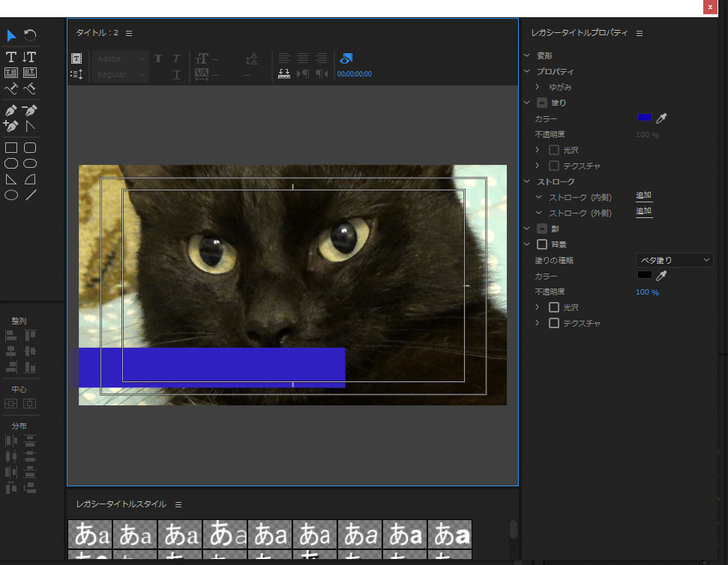Select the Rounded Rectangle capsule tool

coord(30,163)
